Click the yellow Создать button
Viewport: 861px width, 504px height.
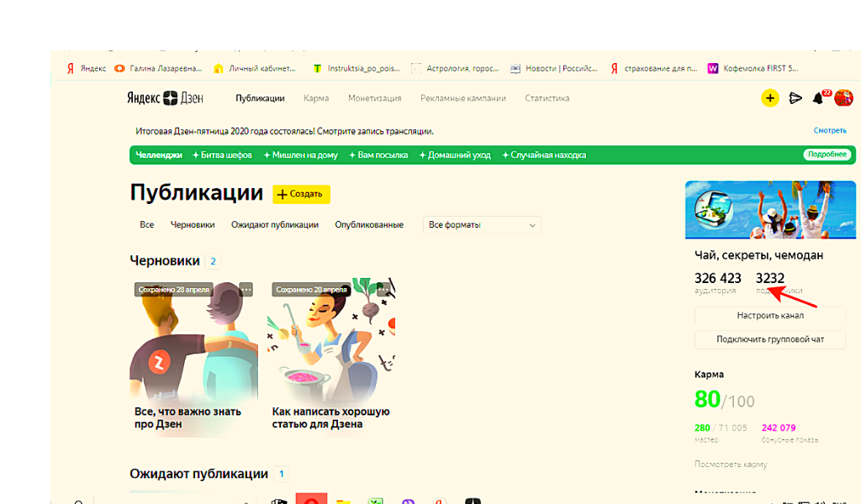pos(301,194)
